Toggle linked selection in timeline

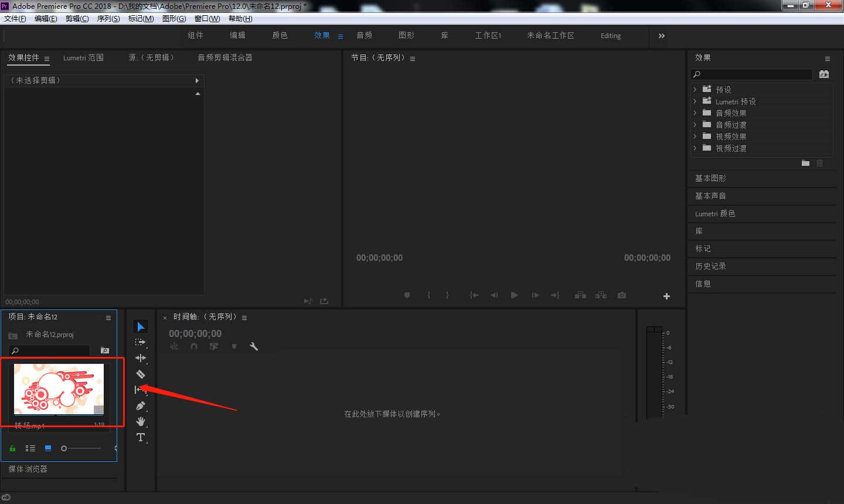coord(214,346)
